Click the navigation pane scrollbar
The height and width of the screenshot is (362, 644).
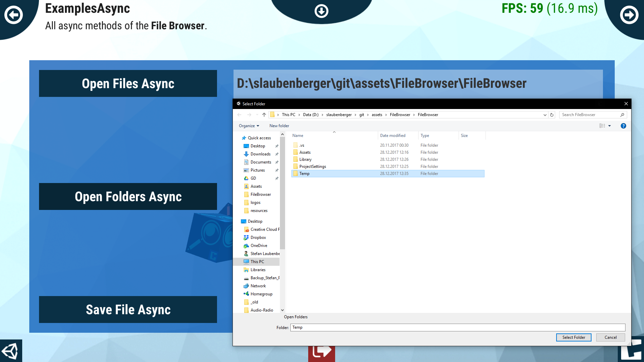click(282, 193)
